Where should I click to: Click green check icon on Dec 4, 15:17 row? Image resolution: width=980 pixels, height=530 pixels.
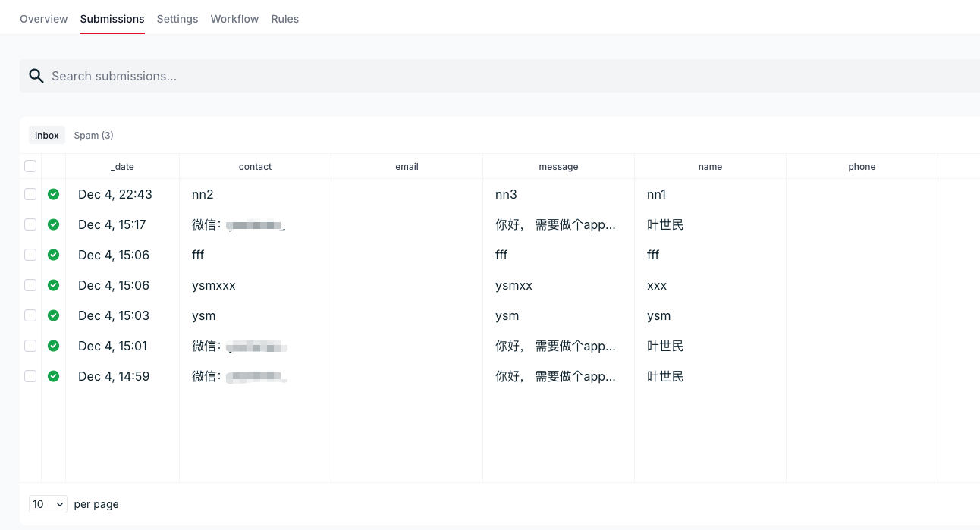(53, 224)
